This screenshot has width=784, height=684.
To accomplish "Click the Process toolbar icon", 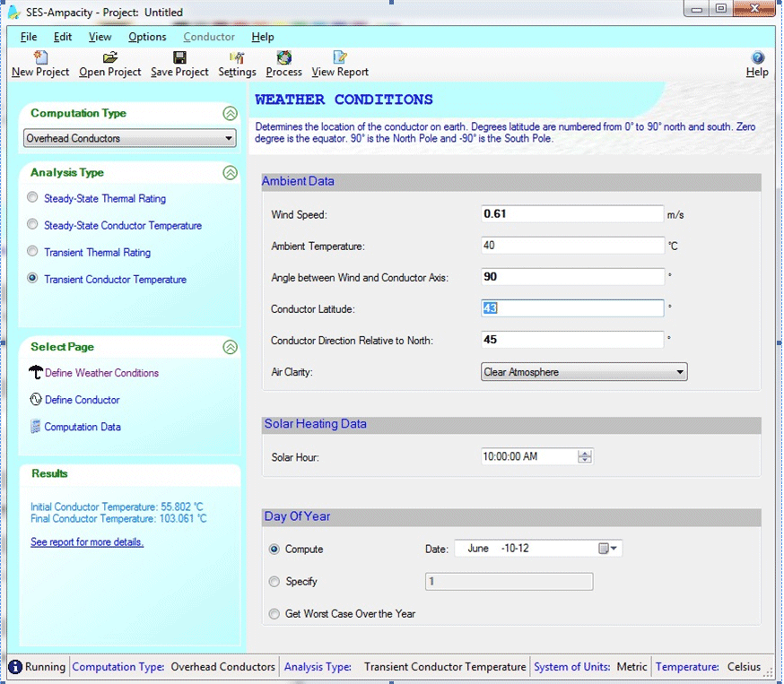I will [284, 57].
